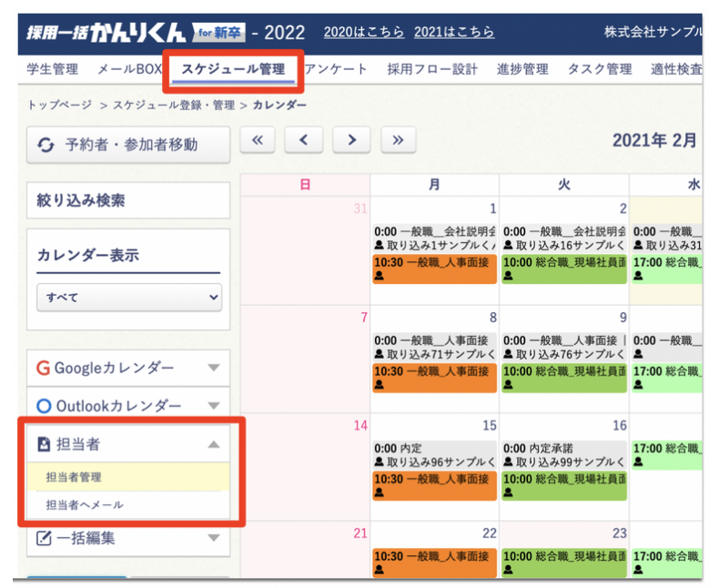719x588 pixels.
Task: Click the 一括編集 edit pencil icon
Action: [44, 538]
